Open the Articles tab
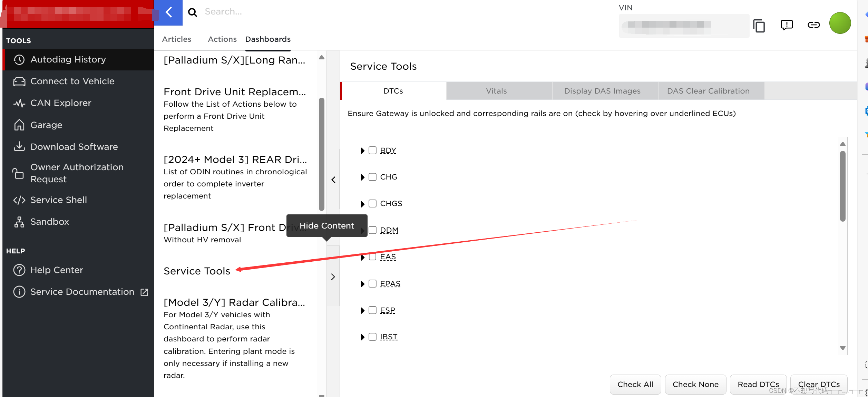This screenshot has height=397, width=868. pyautogui.click(x=176, y=39)
